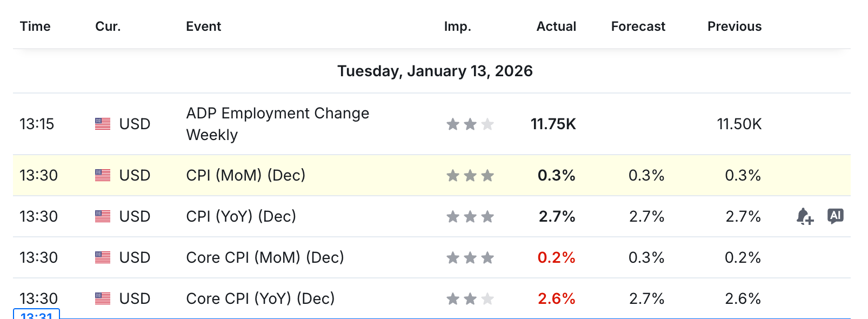868x319 pixels.
Task: Open the CPI (MoM) (Dec) event
Action: pos(245,175)
